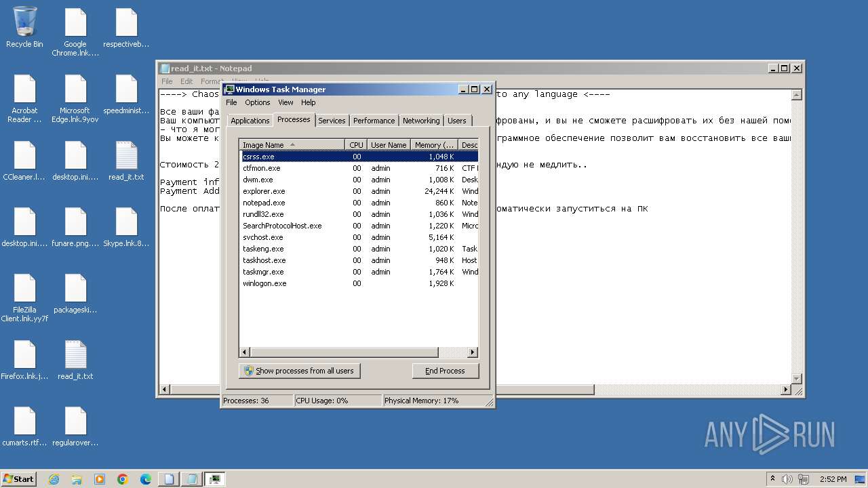The height and width of the screenshot is (488, 868).
Task: Select the cumarts.rtf desktop file icon
Action: pos(24,426)
